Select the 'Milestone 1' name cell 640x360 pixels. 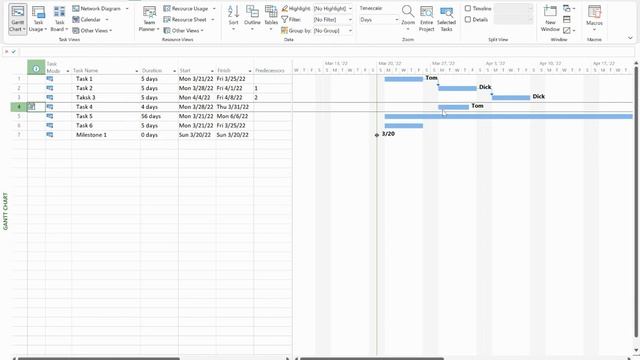coord(106,135)
